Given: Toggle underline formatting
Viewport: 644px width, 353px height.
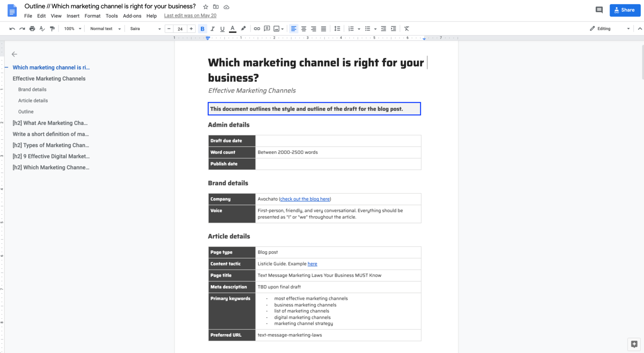Looking at the screenshot, I should pyautogui.click(x=222, y=29).
